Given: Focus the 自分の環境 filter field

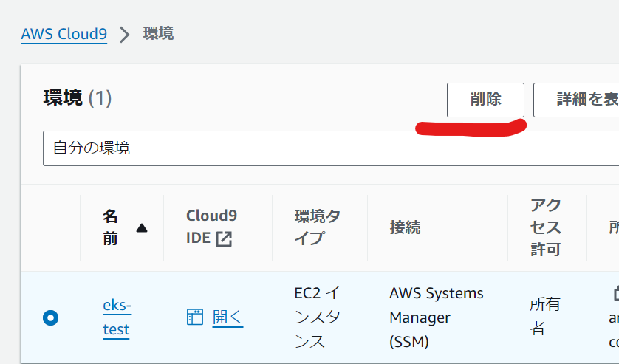Looking at the screenshot, I should [x=331, y=148].
